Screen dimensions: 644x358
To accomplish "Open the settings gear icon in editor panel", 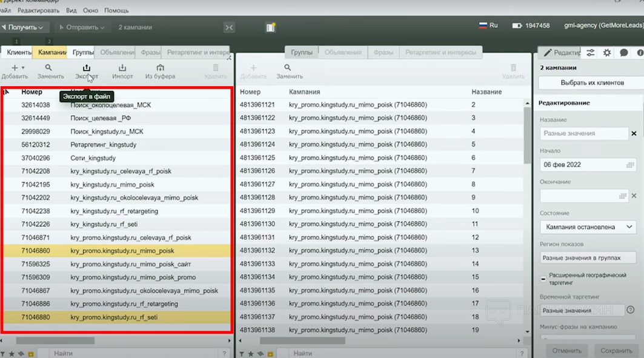I will click(607, 53).
